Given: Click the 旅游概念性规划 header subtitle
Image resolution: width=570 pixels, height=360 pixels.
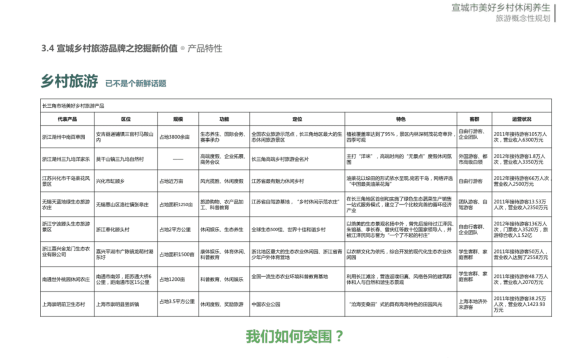Looking at the screenshot, I should click(x=523, y=18).
